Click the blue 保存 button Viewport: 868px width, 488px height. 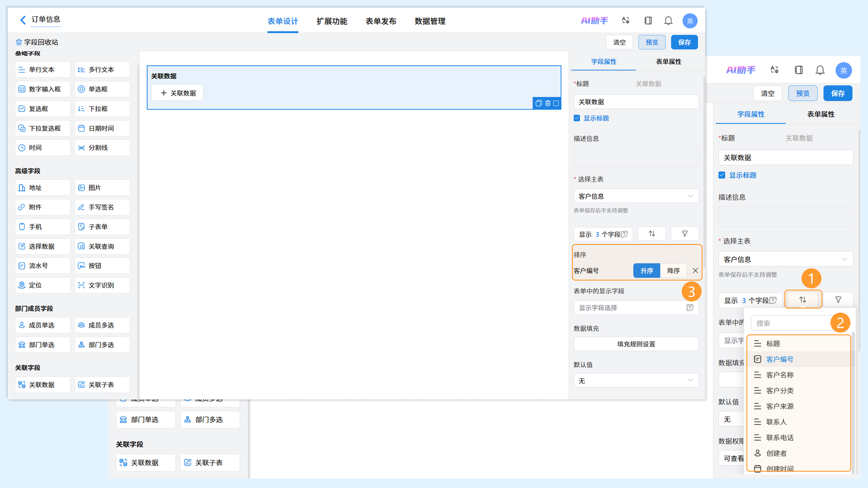point(684,42)
